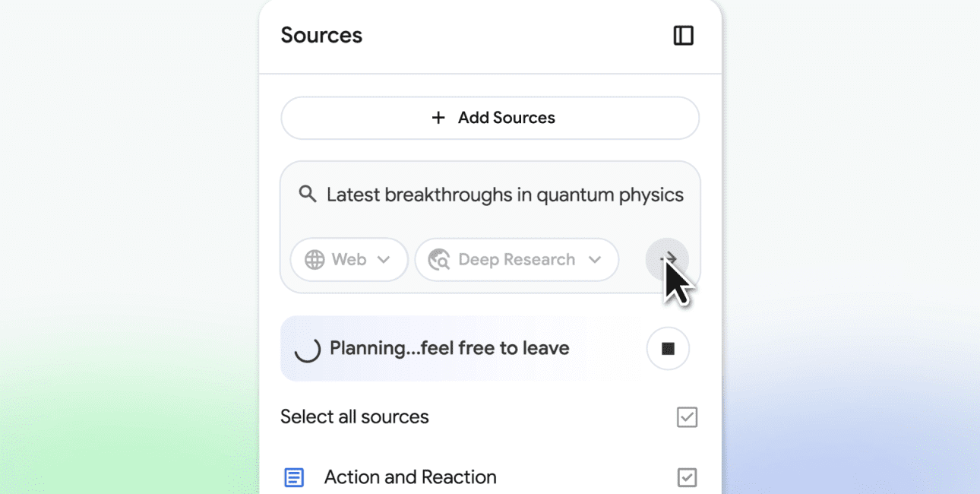Stop the research with the square button
Viewport: 980px width, 494px height.
tap(668, 349)
